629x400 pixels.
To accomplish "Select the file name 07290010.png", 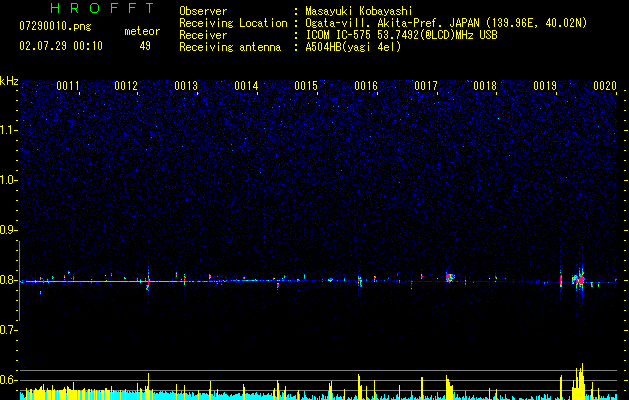I will point(55,27).
